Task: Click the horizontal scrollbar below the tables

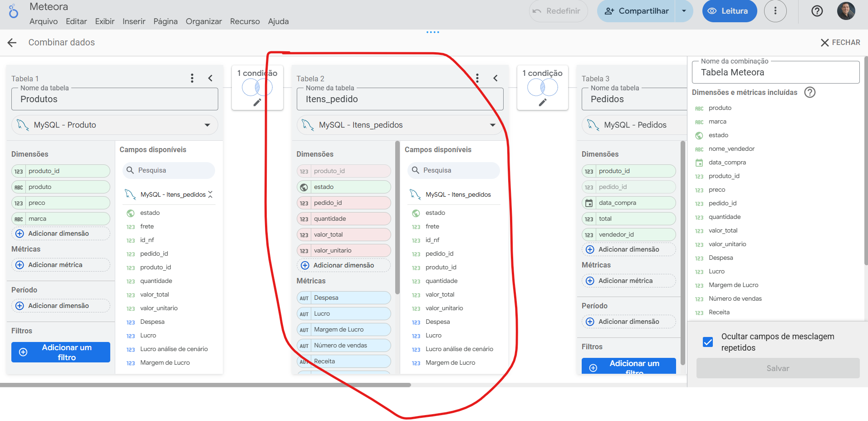Action: [206, 385]
